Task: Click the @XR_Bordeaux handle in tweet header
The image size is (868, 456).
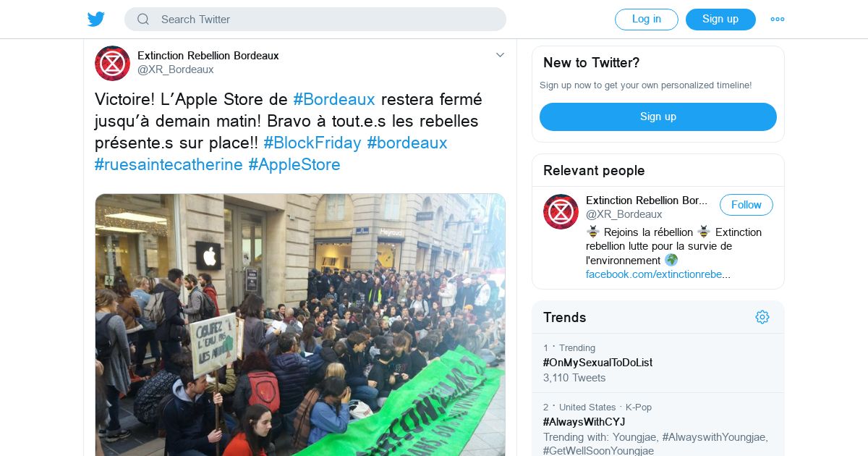Action: 176,69
